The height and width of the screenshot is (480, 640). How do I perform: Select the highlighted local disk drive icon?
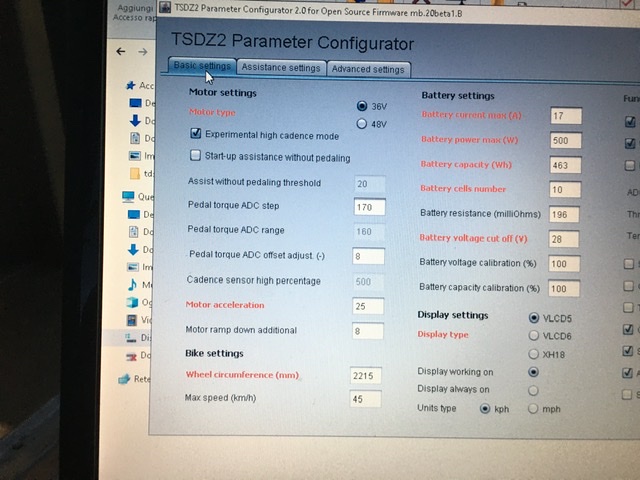[x=131, y=338]
